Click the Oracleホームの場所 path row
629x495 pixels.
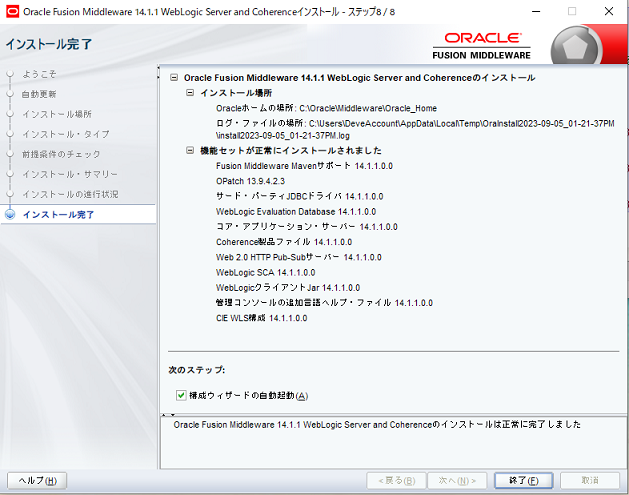[326, 108]
